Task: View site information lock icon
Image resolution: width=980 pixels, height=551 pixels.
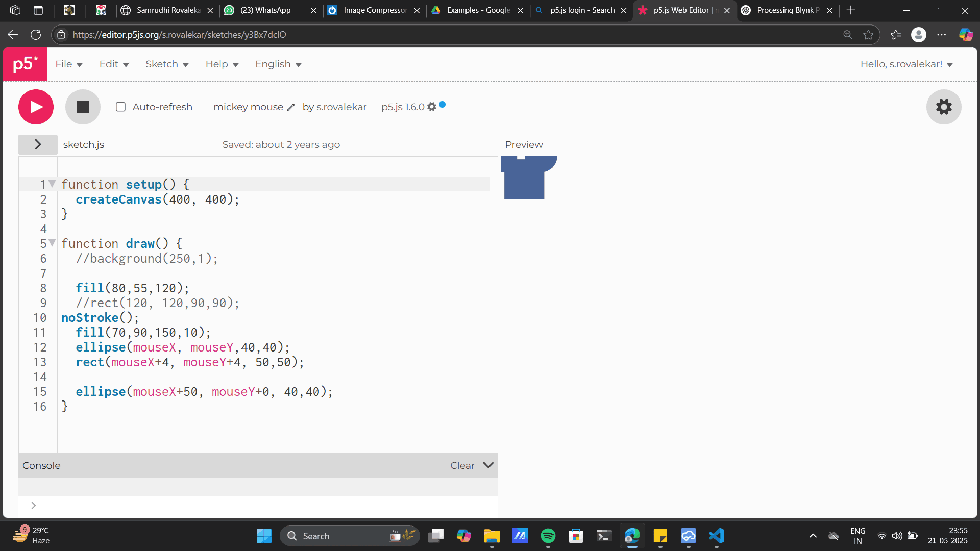Action: (61, 35)
